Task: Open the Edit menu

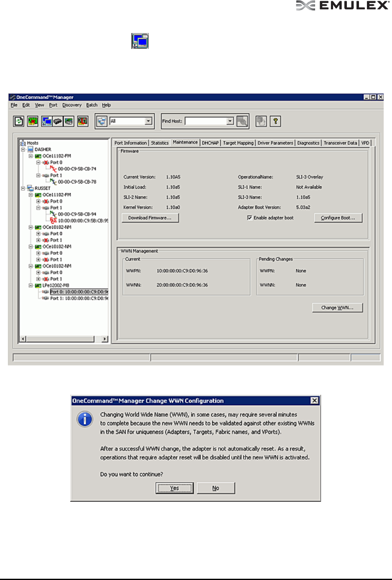Action: 26,105
